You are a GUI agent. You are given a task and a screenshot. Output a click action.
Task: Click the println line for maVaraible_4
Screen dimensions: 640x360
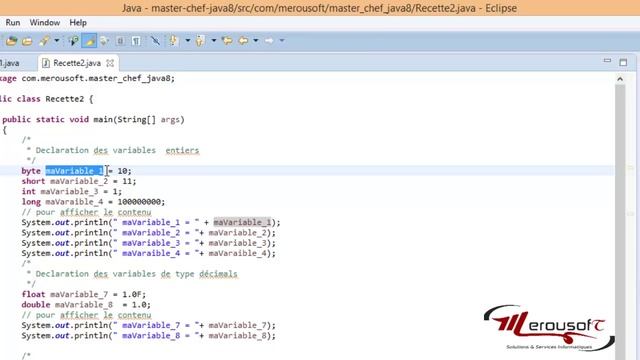[149, 253]
